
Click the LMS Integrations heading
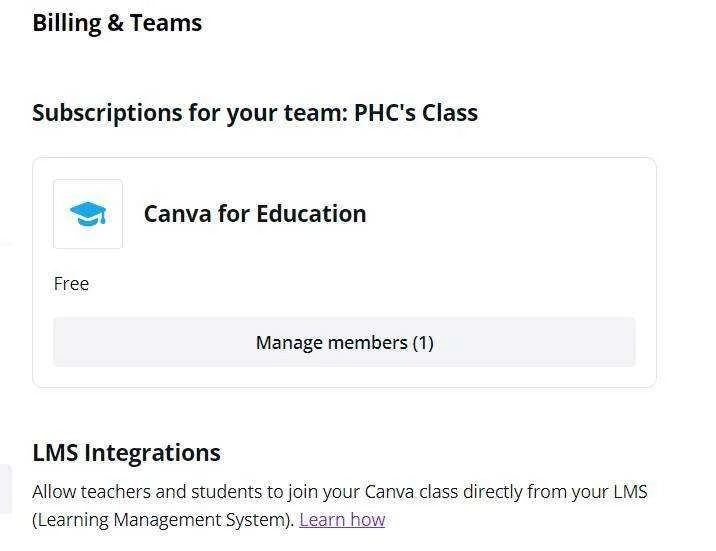pyautogui.click(x=126, y=453)
